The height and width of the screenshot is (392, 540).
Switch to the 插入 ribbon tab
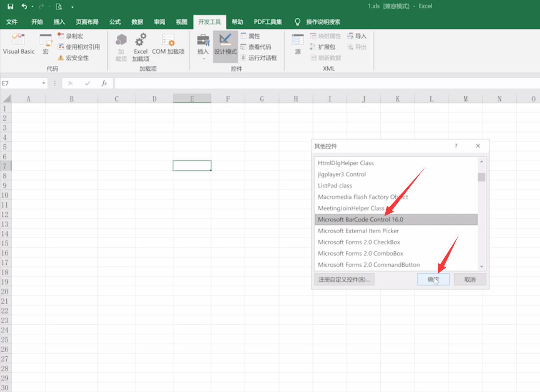59,22
